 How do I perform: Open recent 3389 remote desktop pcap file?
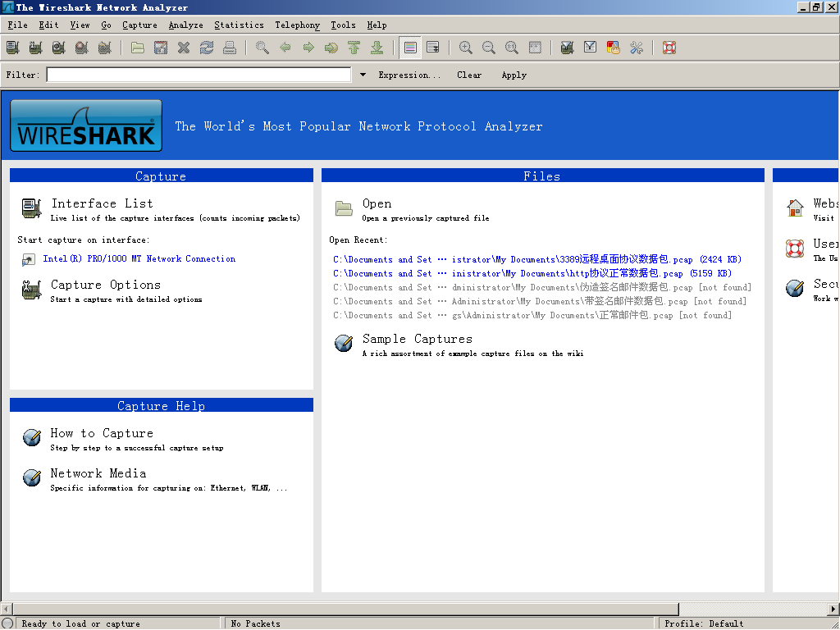pos(537,259)
